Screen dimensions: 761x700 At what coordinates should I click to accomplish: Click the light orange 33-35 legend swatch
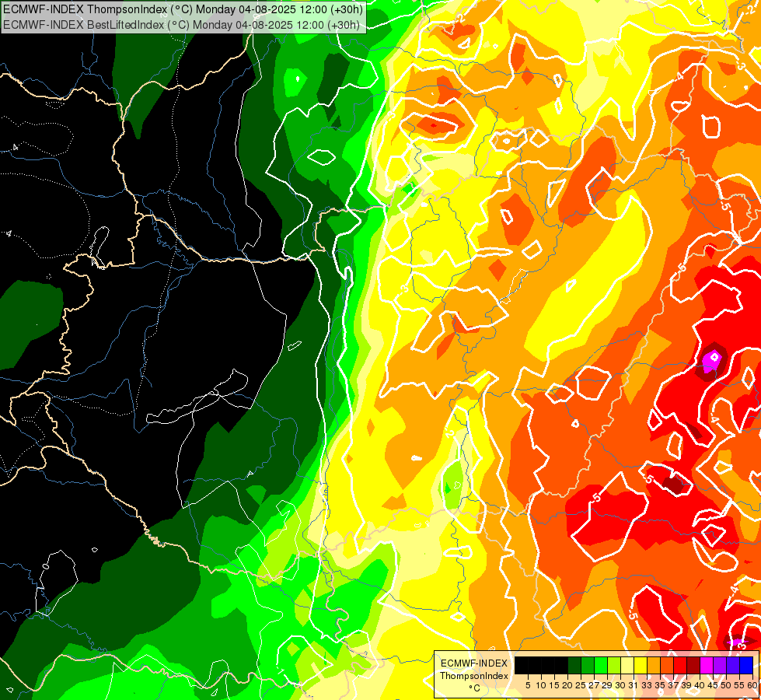click(654, 666)
